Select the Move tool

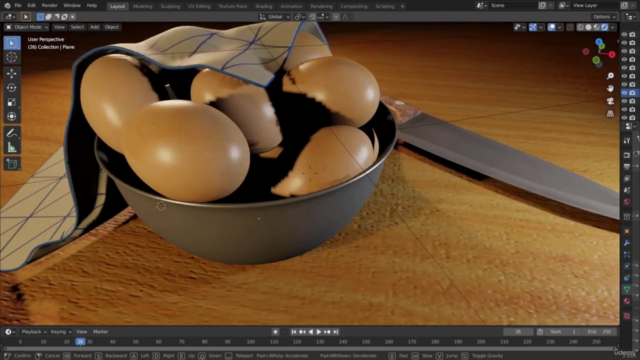click(x=12, y=73)
